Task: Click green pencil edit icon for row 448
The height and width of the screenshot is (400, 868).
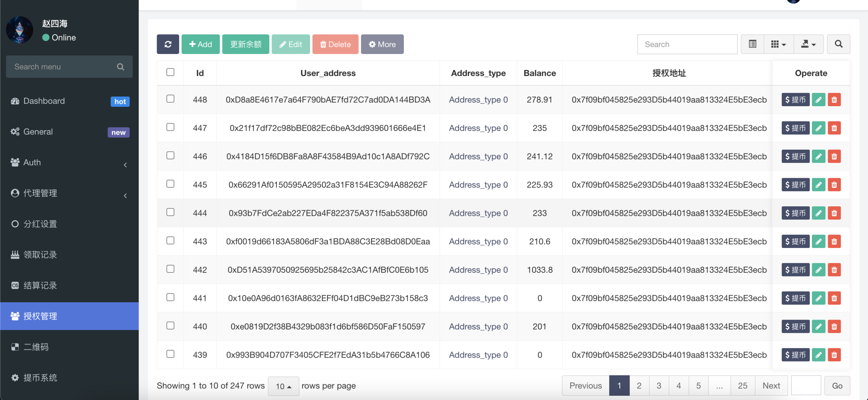Action: 818,100
